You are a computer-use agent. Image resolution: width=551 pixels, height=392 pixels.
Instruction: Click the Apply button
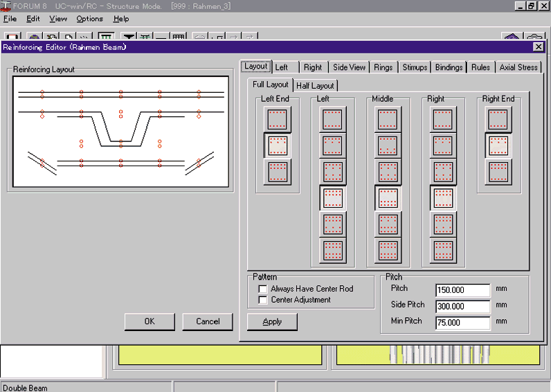tap(272, 321)
